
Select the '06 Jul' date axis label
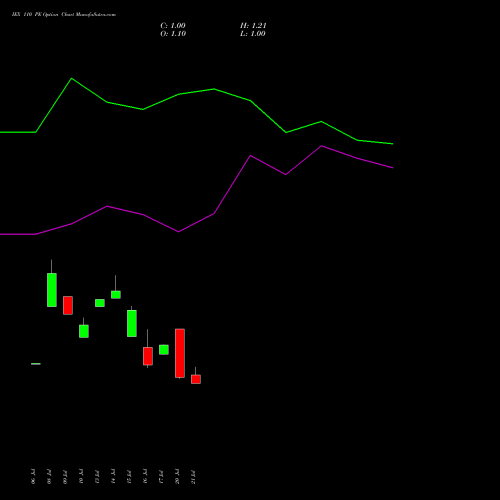pyautogui.click(x=33, y=477)
